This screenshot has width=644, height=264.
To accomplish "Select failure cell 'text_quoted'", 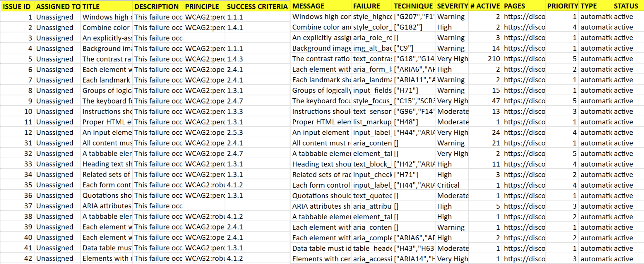I will point(371,196).
